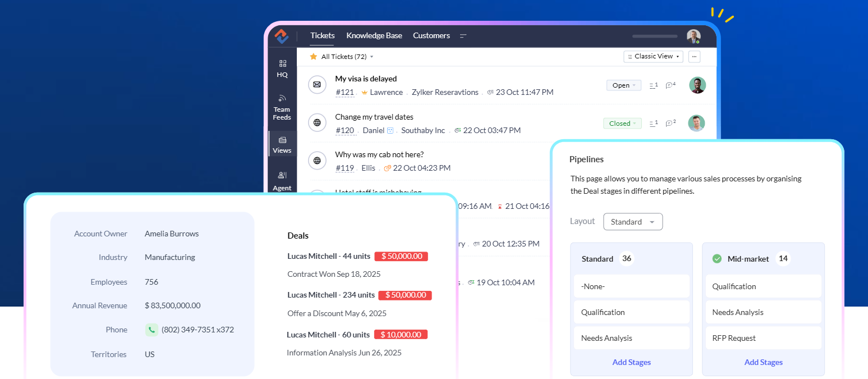Image resolution: width=868 pixels, height=379 pixels.
Task: Select the -None- stage in the Standard pipeline
Action: point(632,286)
